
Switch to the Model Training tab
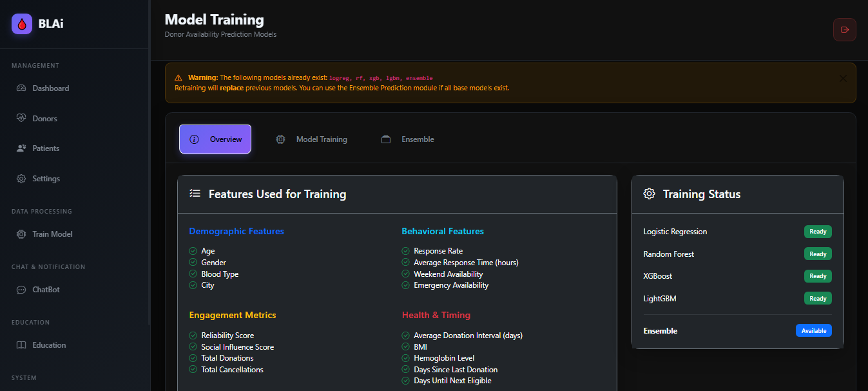pyautogui.click(x=312, y=139)
